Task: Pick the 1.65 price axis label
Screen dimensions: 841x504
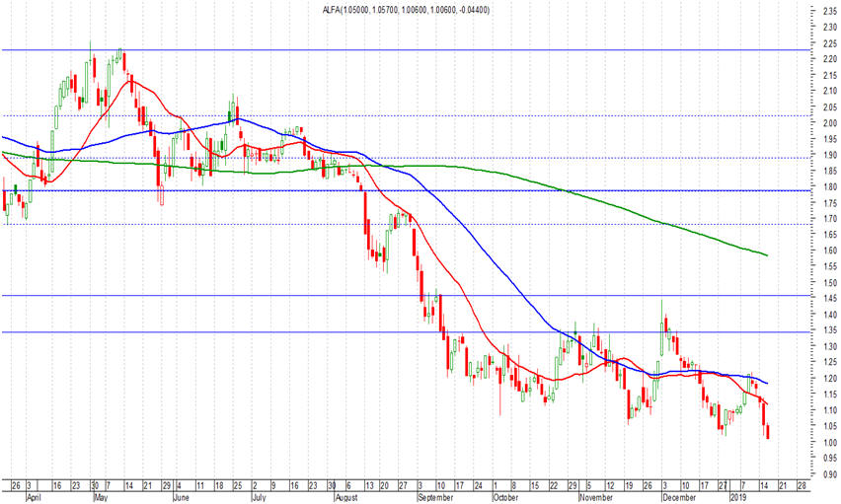Action: (830, 235)
